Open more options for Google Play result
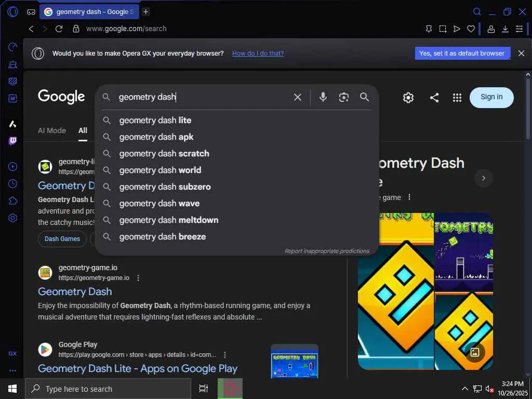This screenshot has height=399, width=532. 224,355
